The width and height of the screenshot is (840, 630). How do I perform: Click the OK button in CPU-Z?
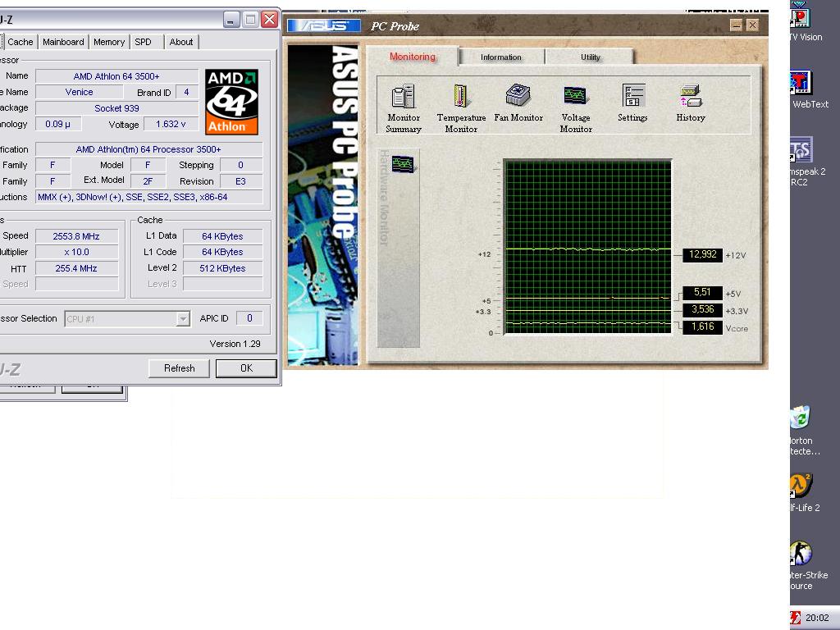tap(246, 368)
